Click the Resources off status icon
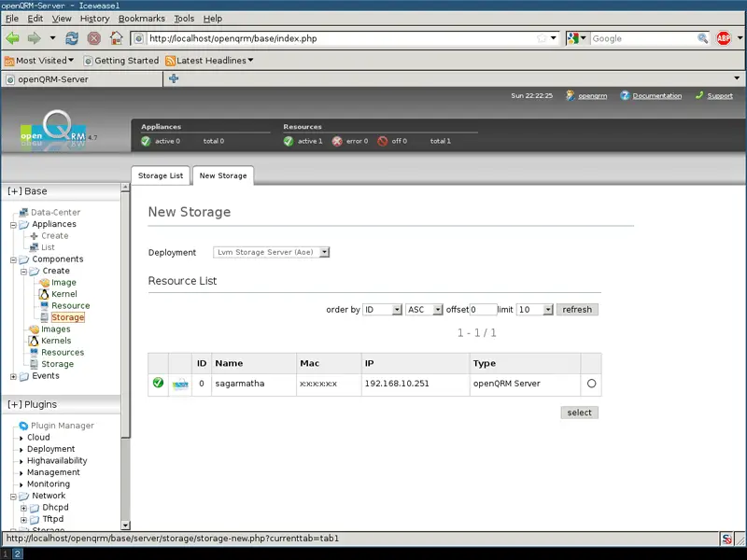Screen dimensions: 747x560 382,141
